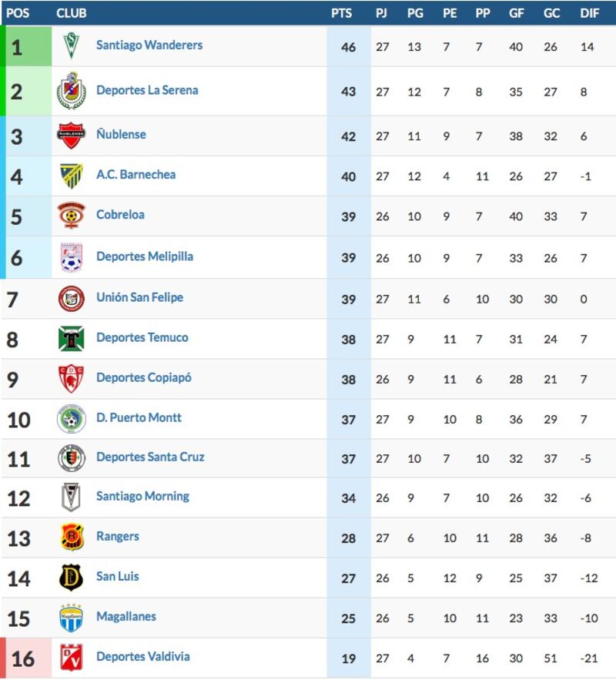Viewport: 616px width, 680px height.
Task: Open the Deportes Santa Cruz link
Action: coord(150,457)
